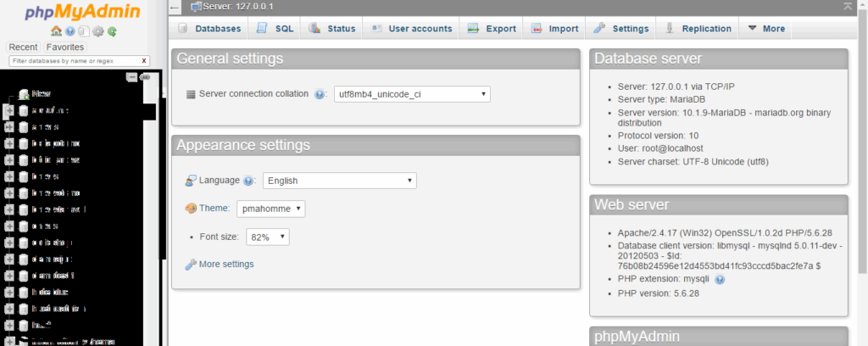This screenshot has height=346, width=868.
Task: Click the Settings wrench tab icon
Action: (x=599, y=29)
